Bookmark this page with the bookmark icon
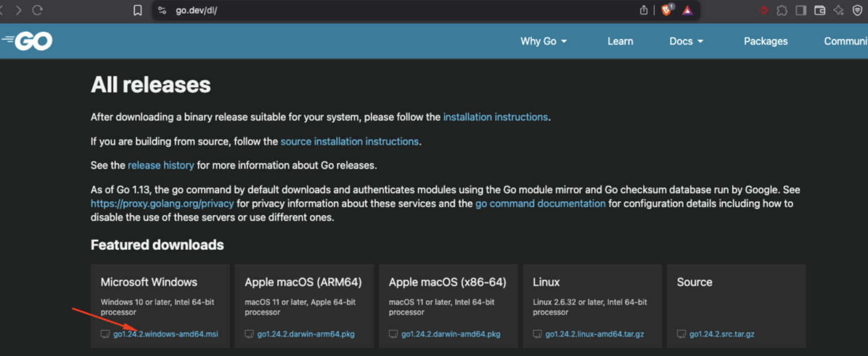The width and height of the screenshot is (868, 356). (137, 10)
